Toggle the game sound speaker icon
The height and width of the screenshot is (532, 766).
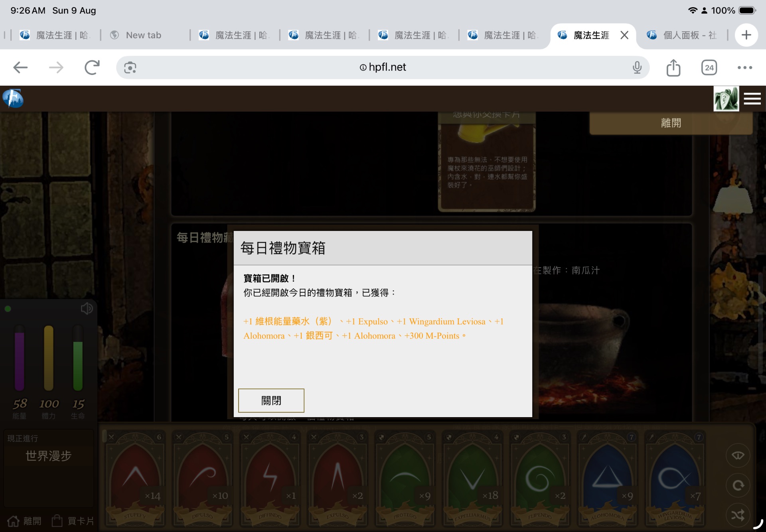[86, 308]
